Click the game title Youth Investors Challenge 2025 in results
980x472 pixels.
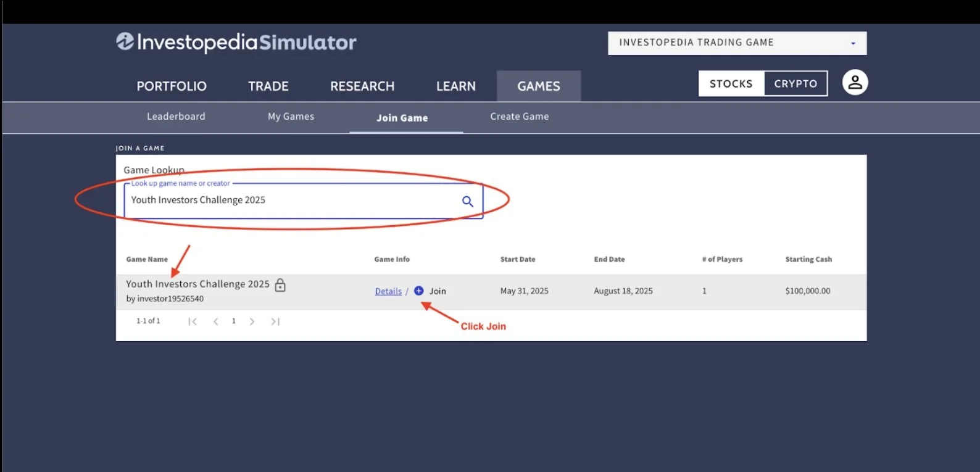pos(197,284)
